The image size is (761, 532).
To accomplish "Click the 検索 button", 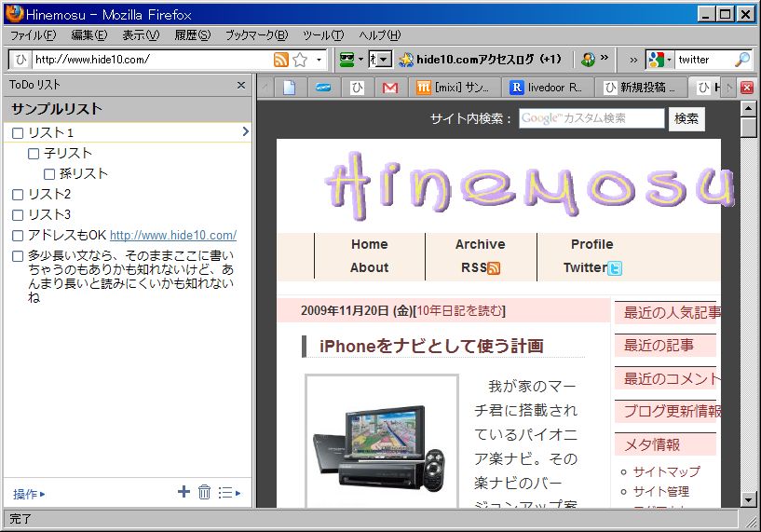I will 686,118.
